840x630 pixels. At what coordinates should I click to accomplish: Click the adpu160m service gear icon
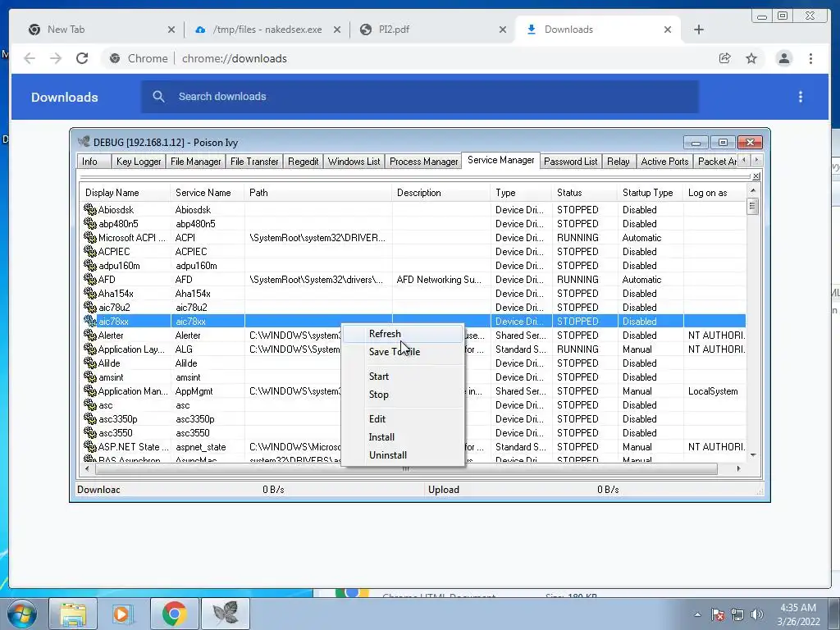[x=90, y=265]
